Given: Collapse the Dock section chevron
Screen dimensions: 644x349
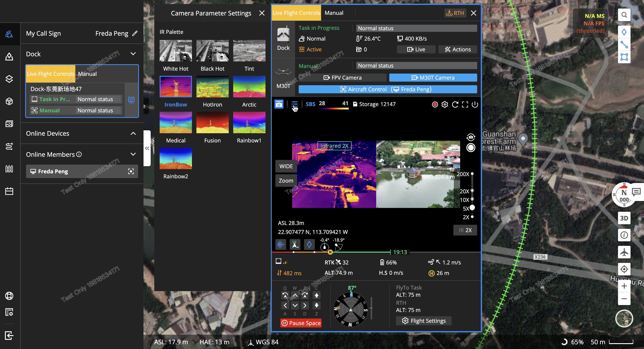Looking at the screenshot, I should pyautogui.click(x=133, y=54).
